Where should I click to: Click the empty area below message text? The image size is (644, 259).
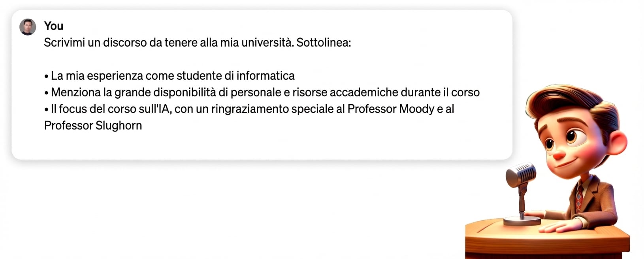click(261, 146)
